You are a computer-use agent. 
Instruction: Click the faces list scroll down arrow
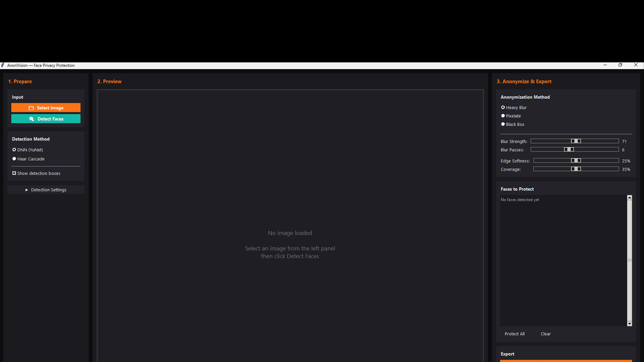click(630, 324)
